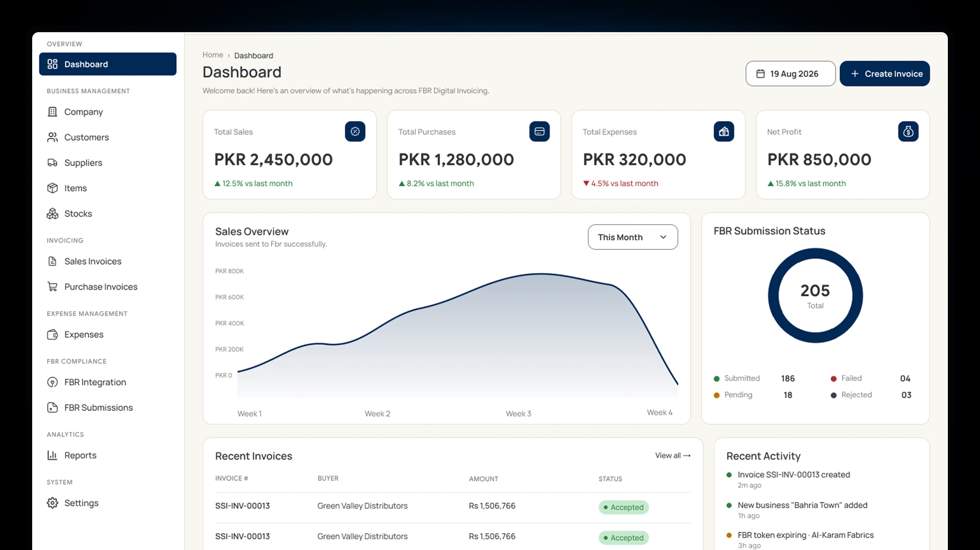Open the Dashboard menu item

click(x=108, y=64)
